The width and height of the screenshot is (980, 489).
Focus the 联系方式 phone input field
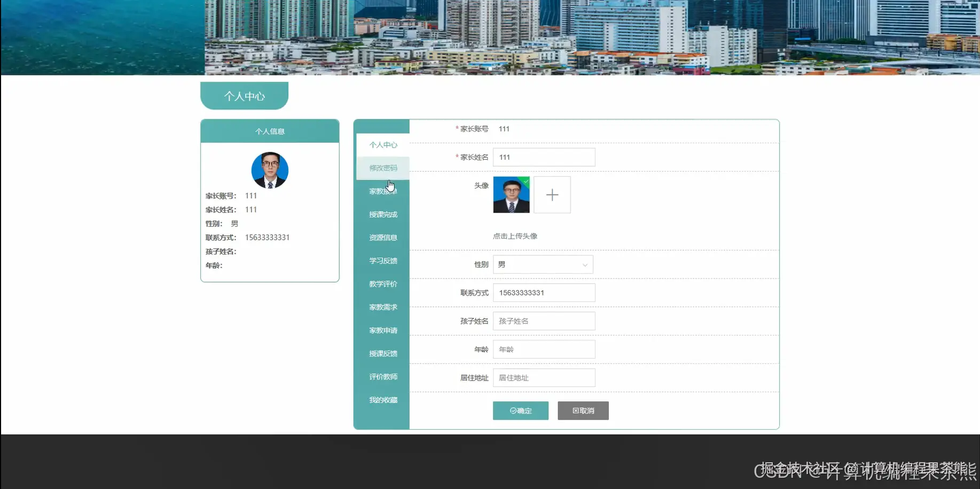(x=544, y=293)
